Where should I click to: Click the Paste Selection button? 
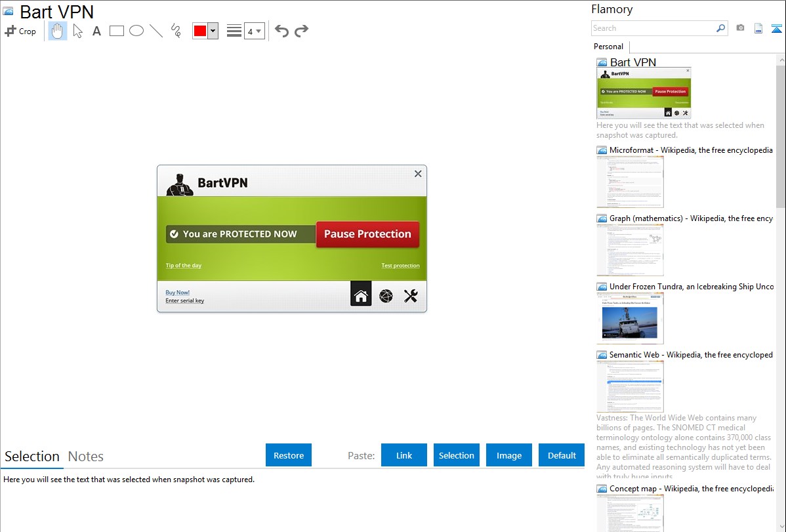457,455
